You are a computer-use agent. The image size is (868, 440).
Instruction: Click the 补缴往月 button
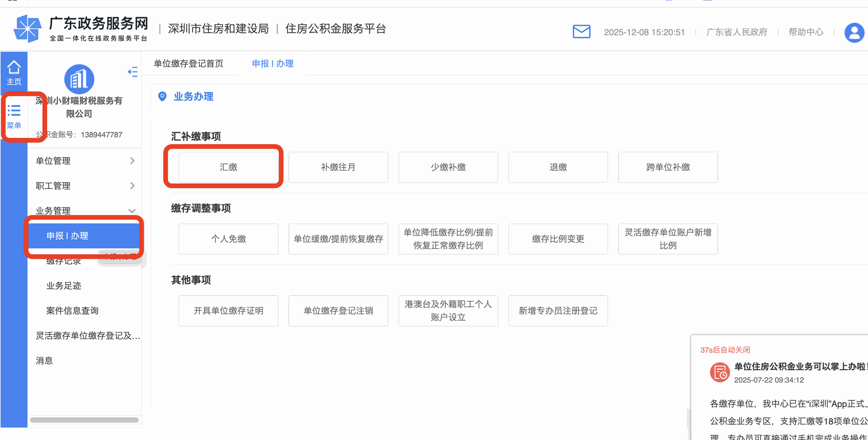pyautogui.click(x=338, y=167)
